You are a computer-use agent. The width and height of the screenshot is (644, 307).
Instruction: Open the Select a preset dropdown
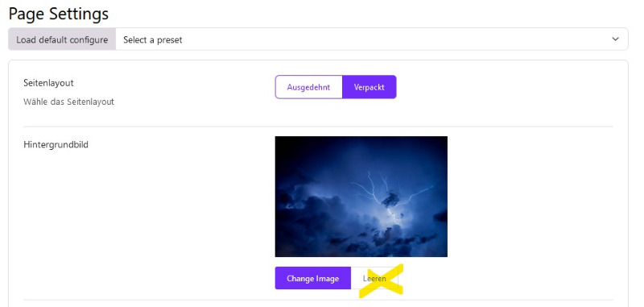[x=372, y=39]
